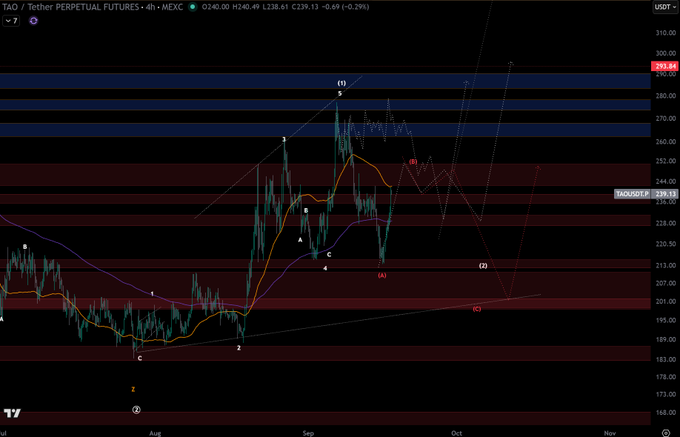
Task: Click the O240.00 open value
Action: click(x=216, y=7)
